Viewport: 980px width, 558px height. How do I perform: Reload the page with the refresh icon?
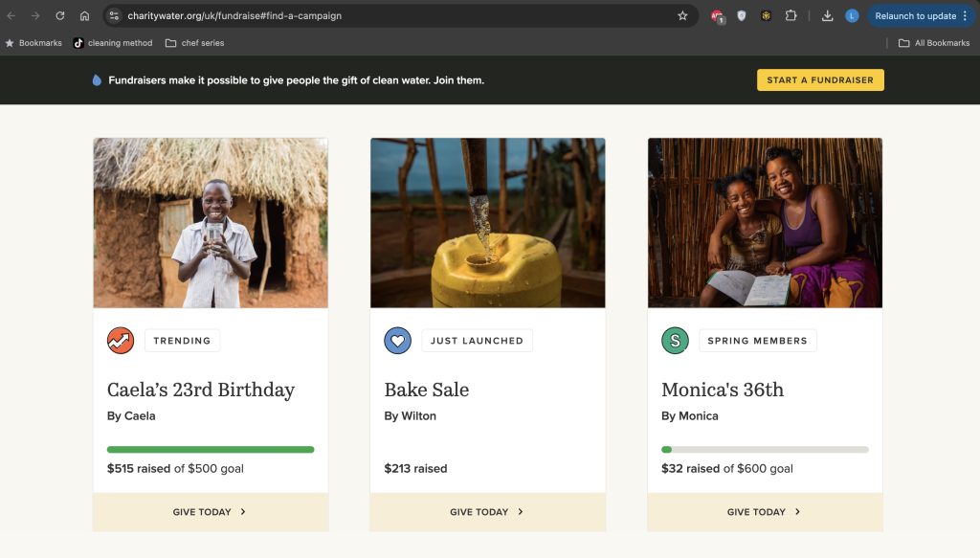pyautogui.click(x=60, y=16)
